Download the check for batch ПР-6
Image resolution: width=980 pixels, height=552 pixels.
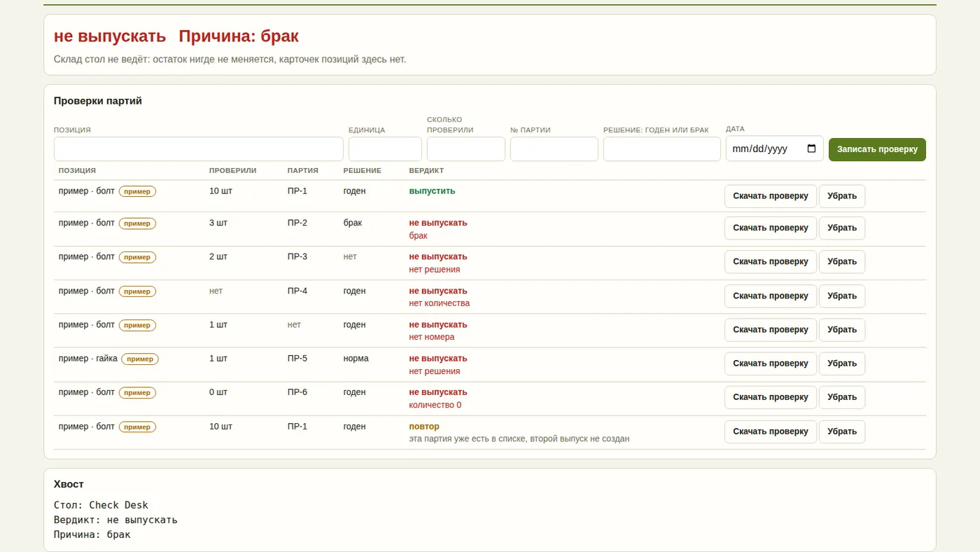pos(771,397)
